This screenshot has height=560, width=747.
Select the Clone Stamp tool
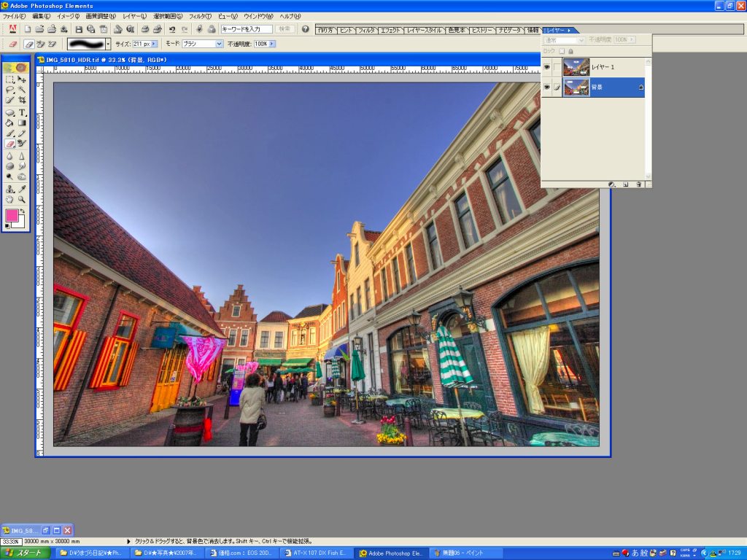coord(9,189)
